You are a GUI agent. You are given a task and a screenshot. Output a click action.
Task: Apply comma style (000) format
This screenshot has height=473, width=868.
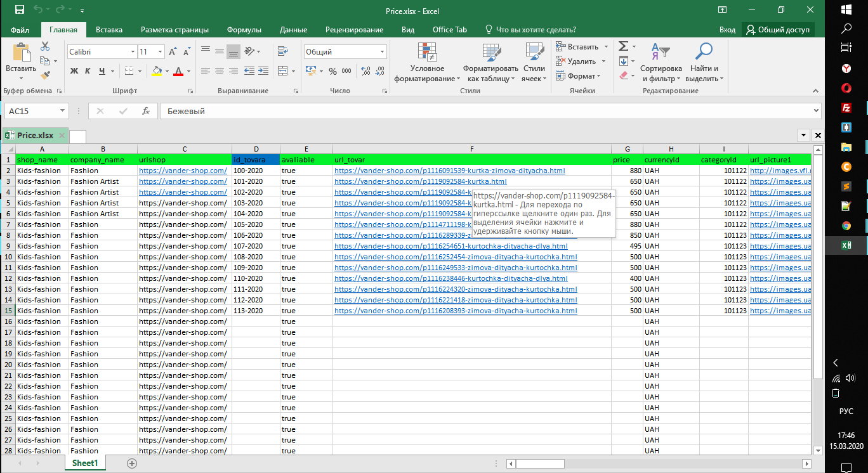(x=347, y=72)
